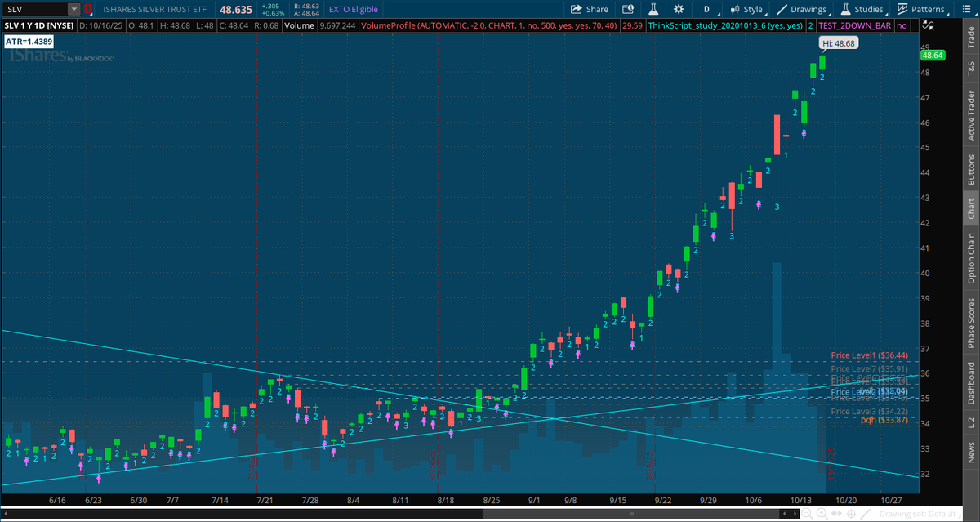Open the Studies menu
The width and height of the screenshot is (980, 522).
865,9
